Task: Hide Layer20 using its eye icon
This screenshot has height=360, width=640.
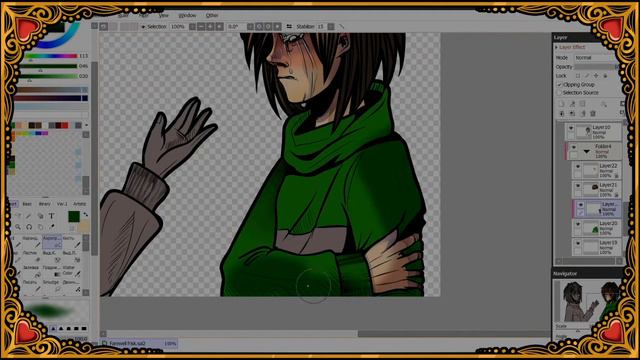Action: [578, 224]
